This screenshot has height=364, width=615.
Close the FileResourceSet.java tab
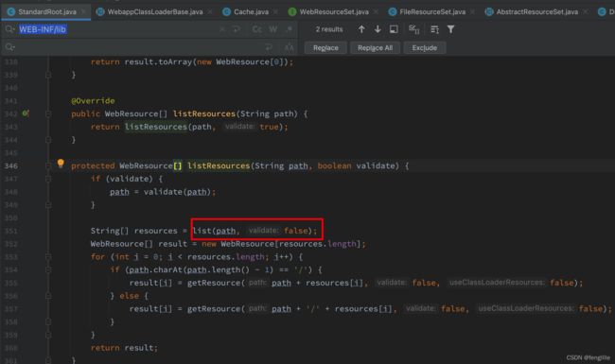coord(473,11)
